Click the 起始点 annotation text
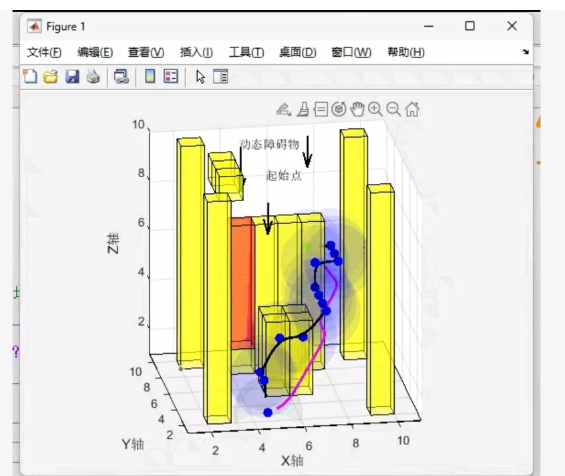 (x=284, y=175)
